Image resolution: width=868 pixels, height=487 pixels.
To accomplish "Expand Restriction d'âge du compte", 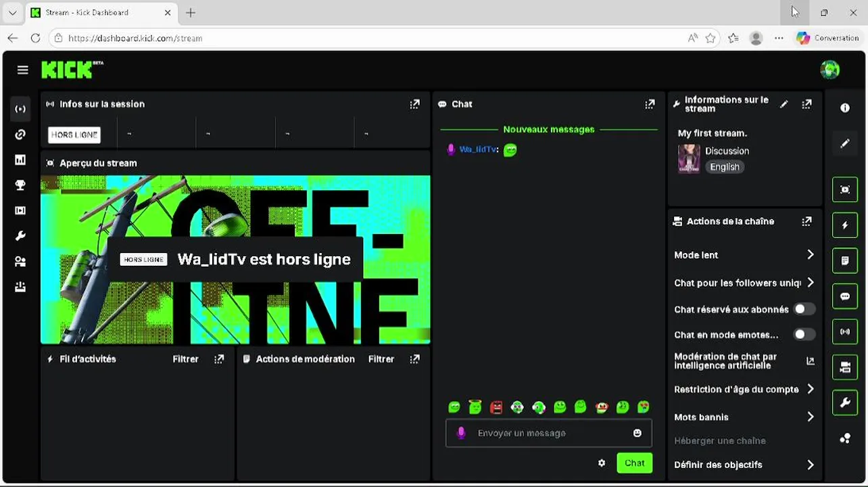I will (x=744, y=389).
